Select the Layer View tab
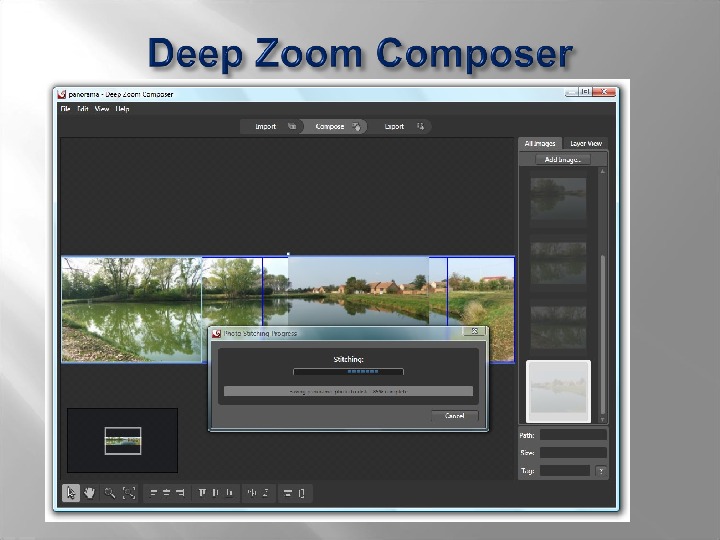720x540 pixels. pyautogui.click(x=586, y=143)
